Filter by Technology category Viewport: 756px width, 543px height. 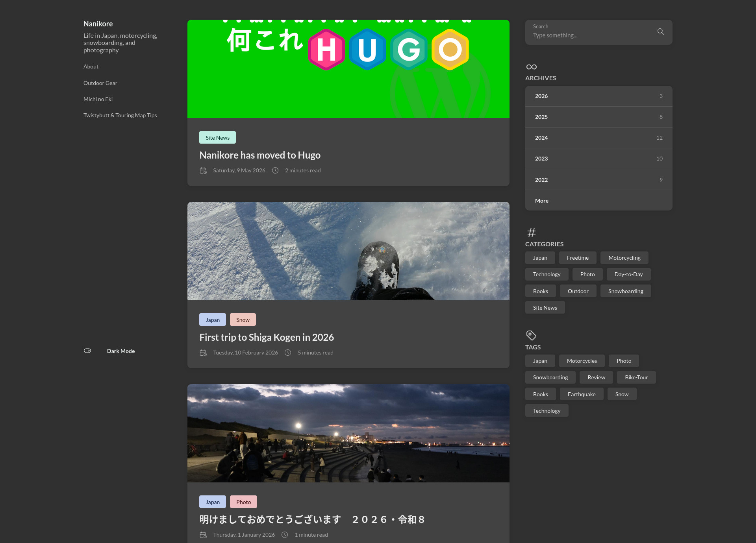coord(547,274)
